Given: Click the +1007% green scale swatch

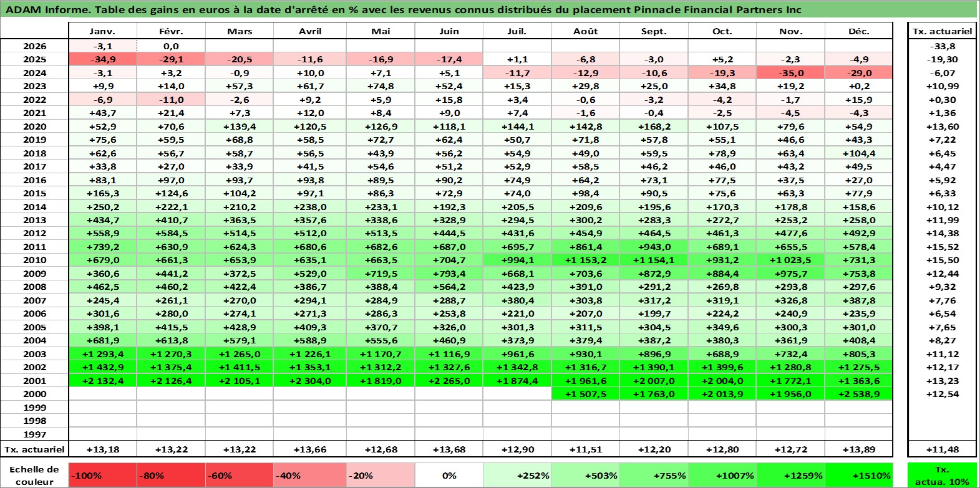Looking at the screenshot, I should [722, 475].
